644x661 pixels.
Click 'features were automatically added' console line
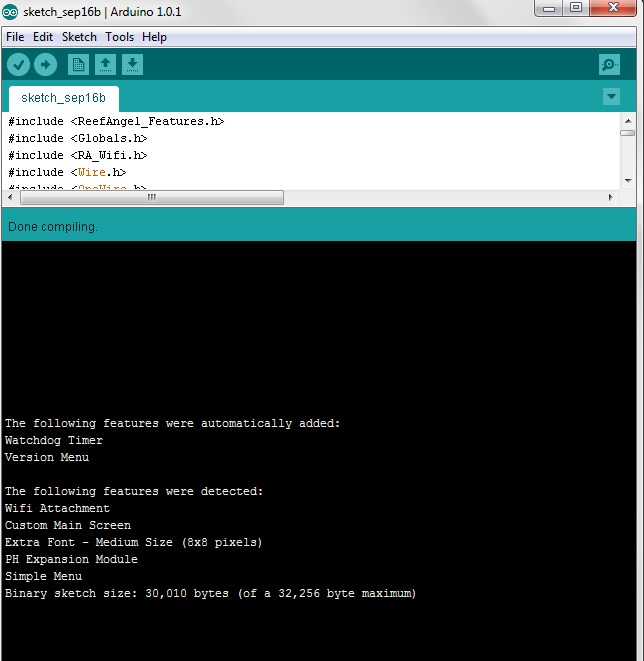click(x=172, y=423)
